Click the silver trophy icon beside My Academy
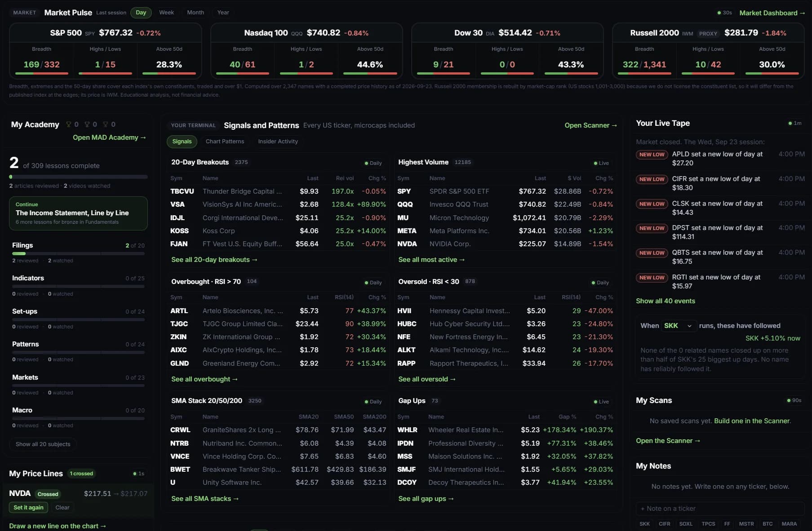This screenshot has width=812, height=531. (x=87, y=124)
